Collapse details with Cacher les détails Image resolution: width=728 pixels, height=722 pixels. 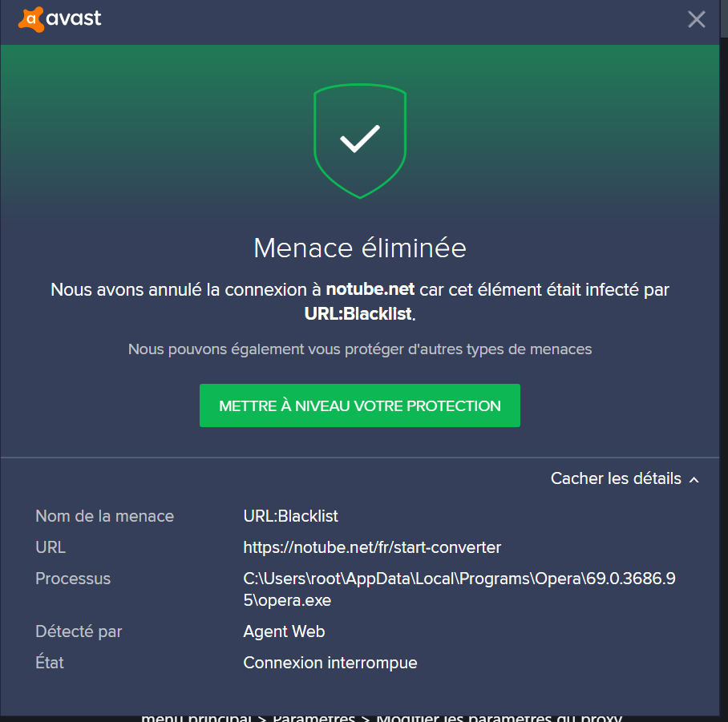click(616, 478)
